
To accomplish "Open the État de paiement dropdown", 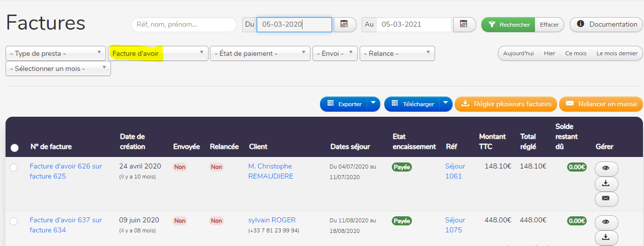I will point(260,53).
